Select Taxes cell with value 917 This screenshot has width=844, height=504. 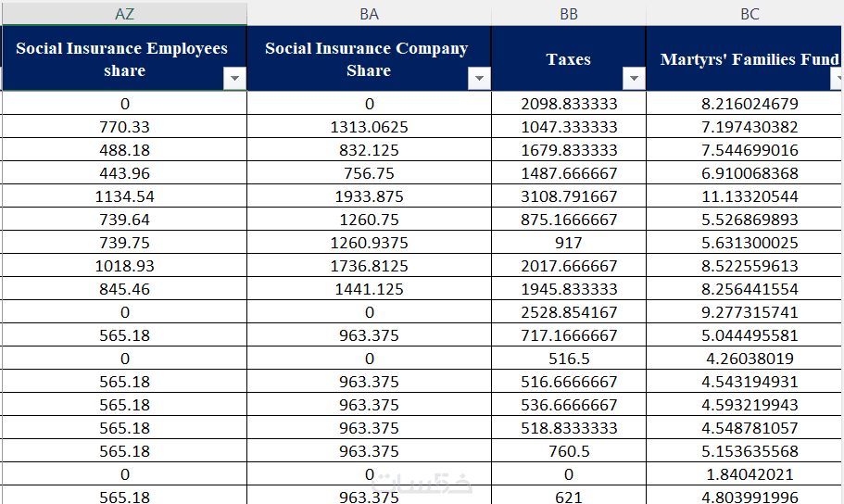click(569, 243)
